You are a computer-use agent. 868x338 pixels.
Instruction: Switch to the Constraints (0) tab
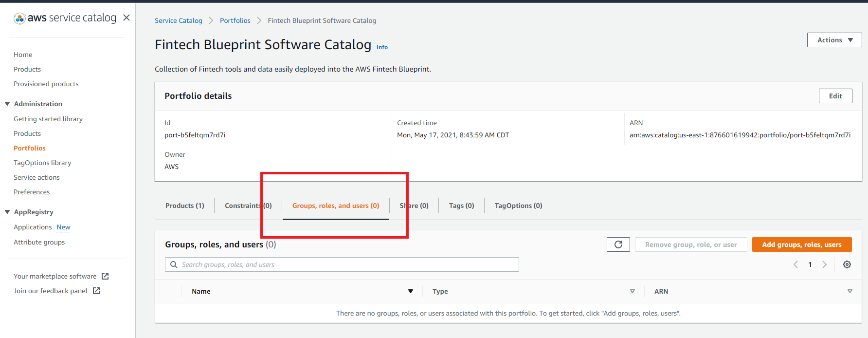[x=248, y=206]
